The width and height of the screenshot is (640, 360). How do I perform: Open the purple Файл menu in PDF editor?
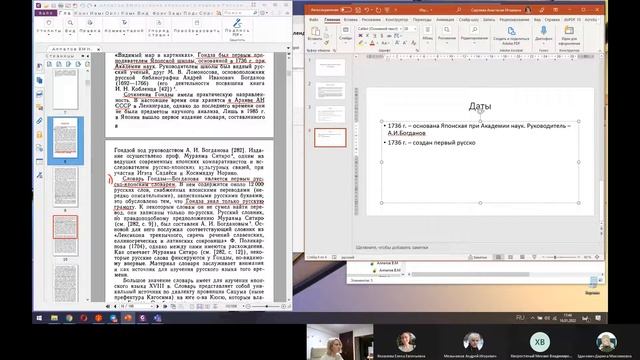(x=46, y=13)
